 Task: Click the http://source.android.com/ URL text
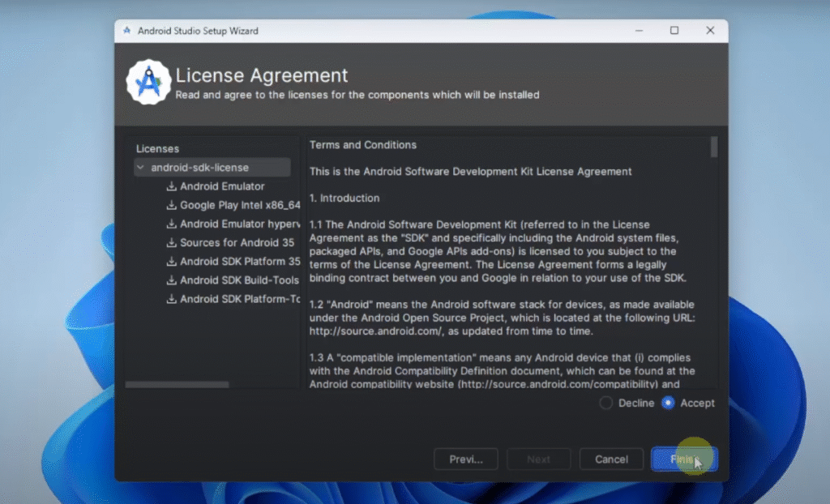(375, 331)
